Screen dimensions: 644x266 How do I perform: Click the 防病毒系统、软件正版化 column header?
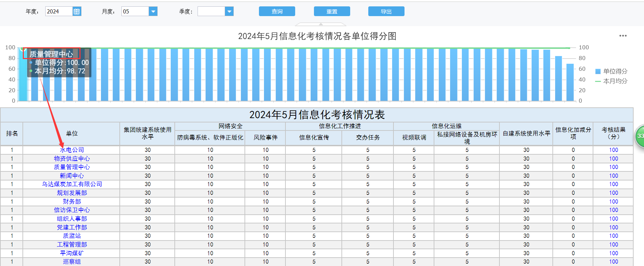210,138
